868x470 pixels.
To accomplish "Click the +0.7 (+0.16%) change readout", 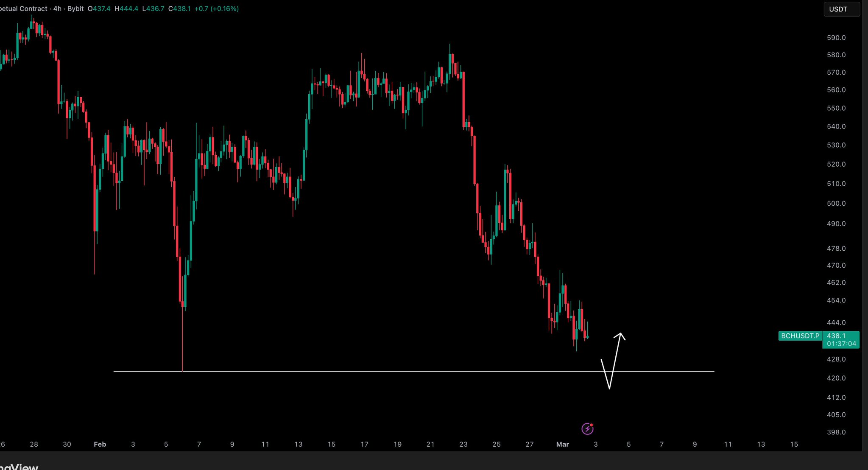I will (x=216, y=8).
